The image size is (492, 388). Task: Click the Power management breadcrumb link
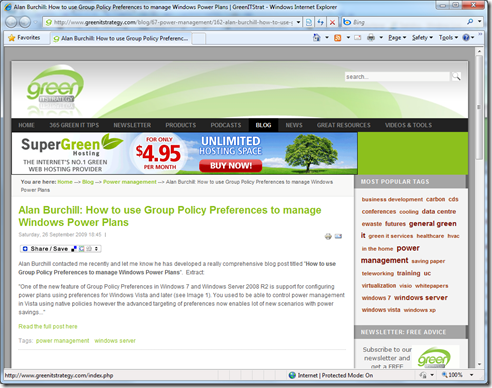click(130, 182)
